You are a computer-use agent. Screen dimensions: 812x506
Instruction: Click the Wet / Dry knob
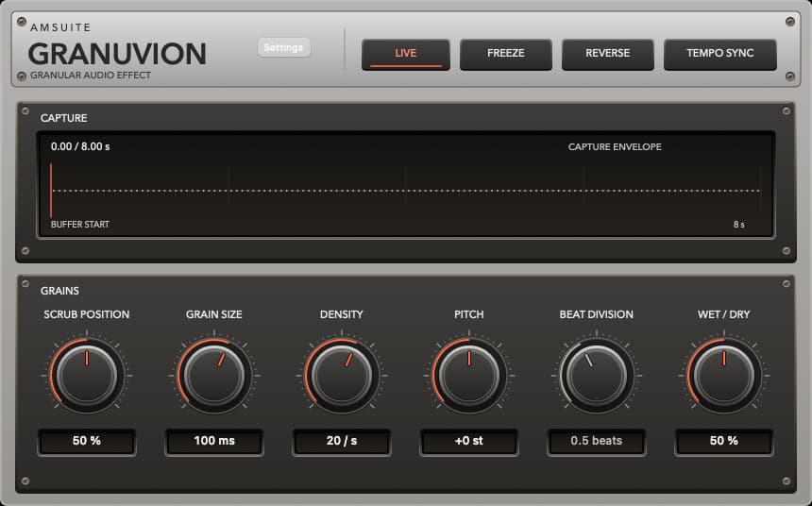[x=724, y=376]
